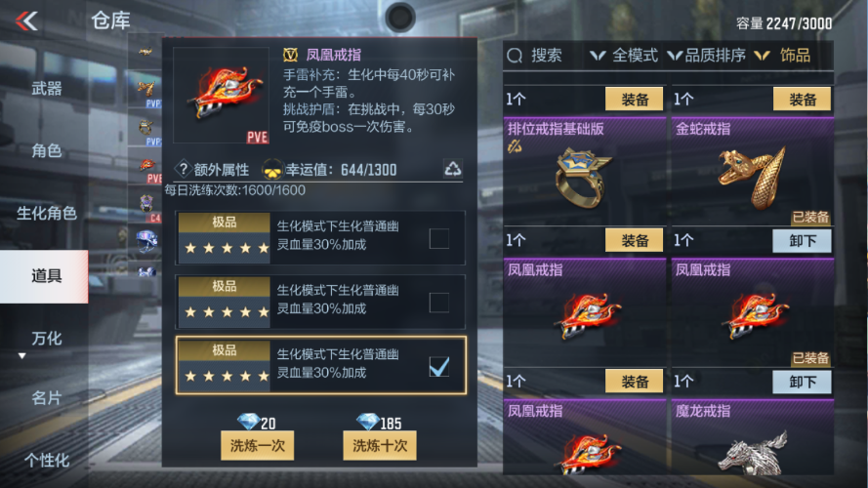Image resolution: width=868 pixels, height=488 pixels.
Task: Click the recycle icon beside lucky value
Action: click(x=453, y=168)
